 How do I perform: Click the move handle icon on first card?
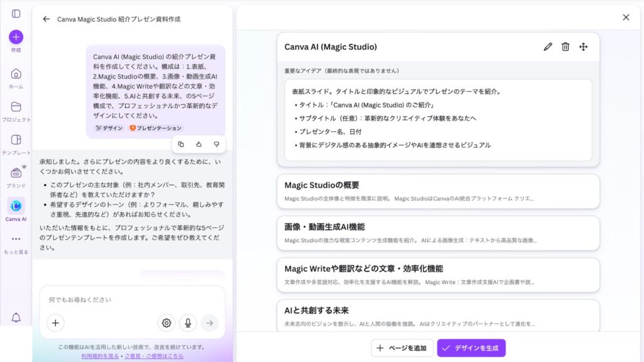(583, 47)
